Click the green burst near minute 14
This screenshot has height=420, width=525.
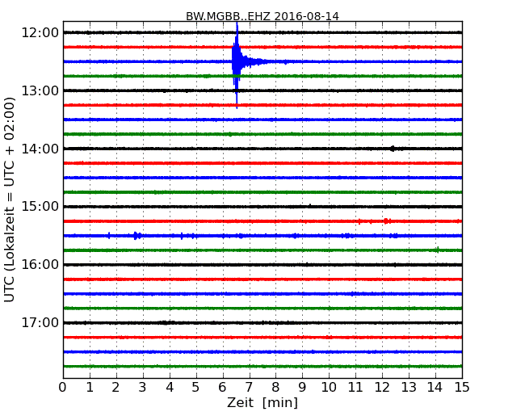[x=437, y=250]
